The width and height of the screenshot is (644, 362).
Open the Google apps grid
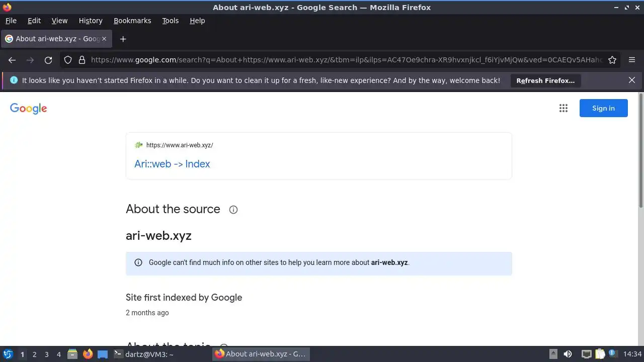point(563,108)
